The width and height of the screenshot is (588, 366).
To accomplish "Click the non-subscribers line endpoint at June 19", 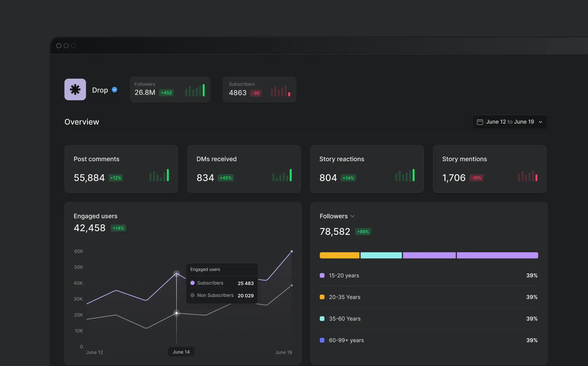I will pos(292,285).
